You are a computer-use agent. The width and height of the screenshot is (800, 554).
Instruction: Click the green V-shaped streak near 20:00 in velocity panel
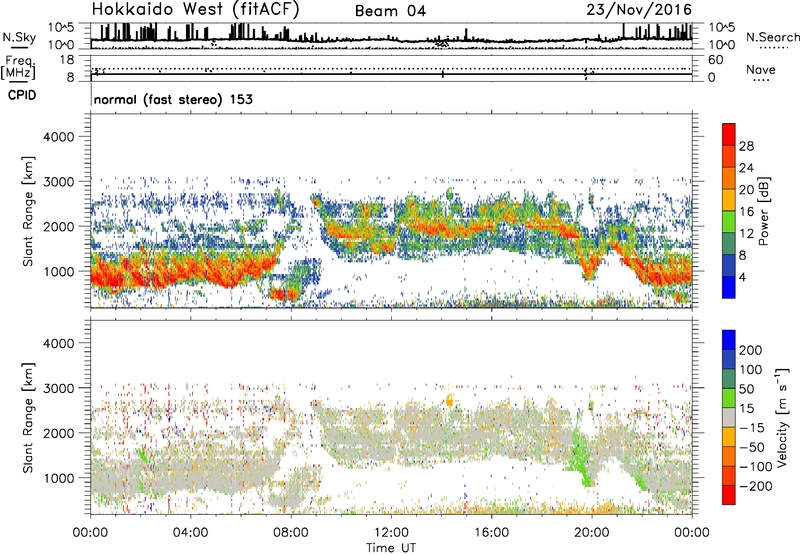(x=582, y=458)
